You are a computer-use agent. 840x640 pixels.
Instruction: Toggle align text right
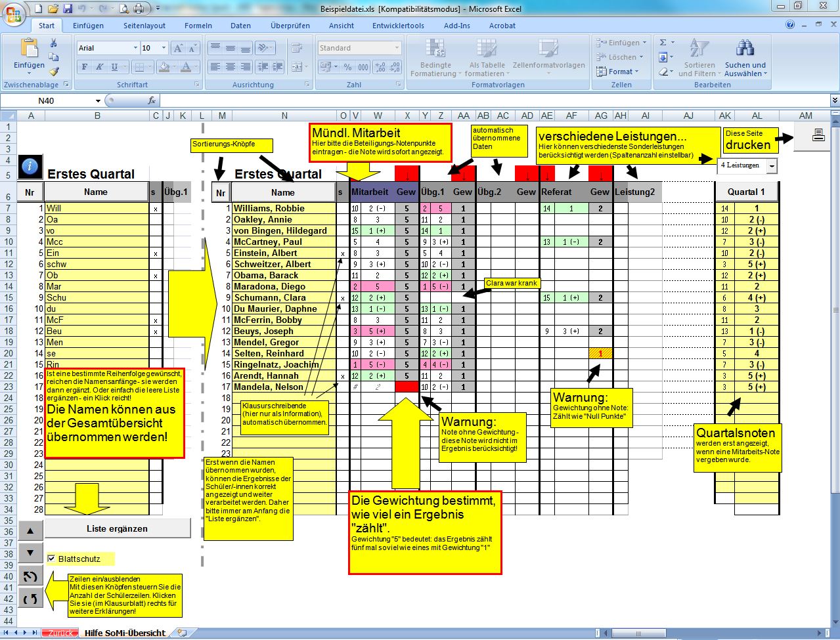pos(245,67)
